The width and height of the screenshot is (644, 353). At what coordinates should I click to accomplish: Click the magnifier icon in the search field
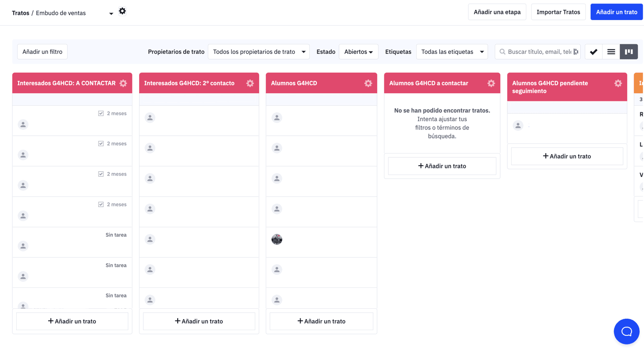tap(503, 52)
